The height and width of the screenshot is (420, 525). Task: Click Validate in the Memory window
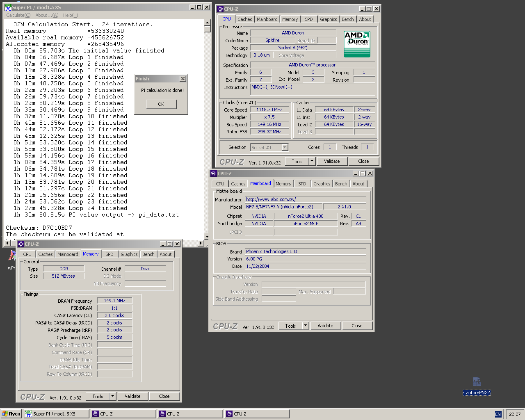click(x=132, y=397)
